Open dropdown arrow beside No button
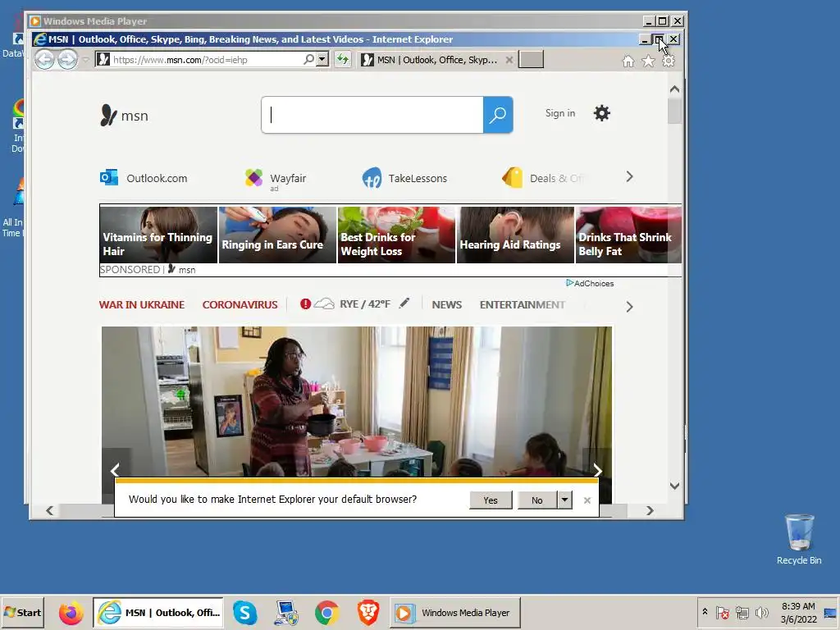This screenshot has height=630, width=840. pyautogui.click(x=564, y=500)
